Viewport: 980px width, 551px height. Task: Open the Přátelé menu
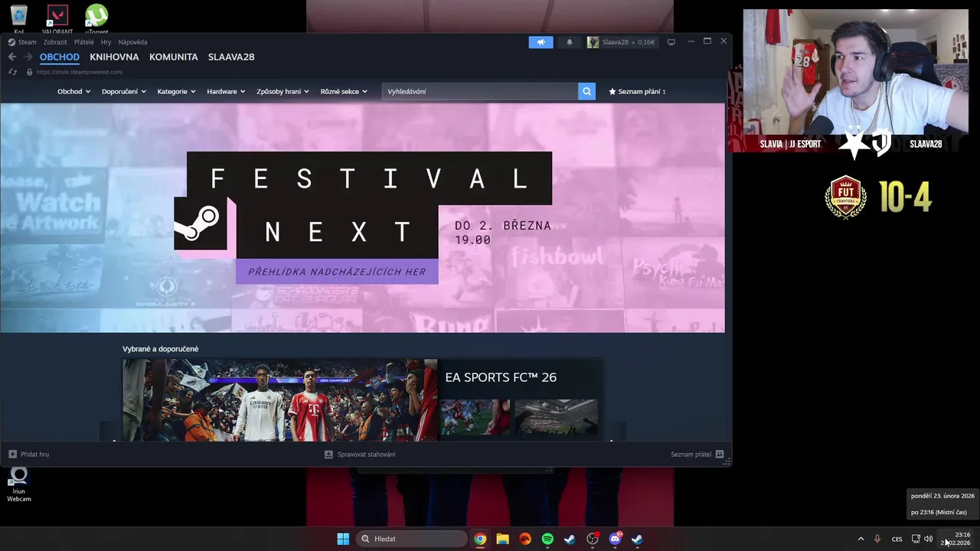click(83, 42)
